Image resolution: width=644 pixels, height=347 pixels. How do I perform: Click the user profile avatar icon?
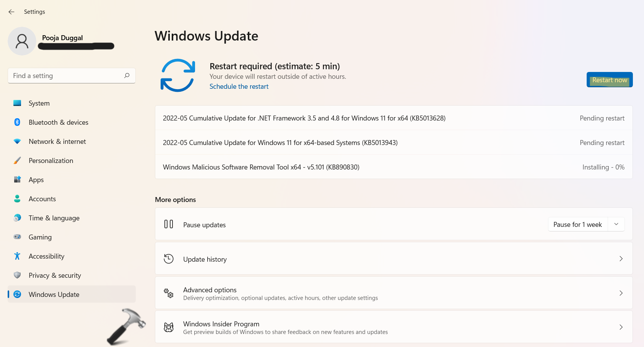point(22,41)
